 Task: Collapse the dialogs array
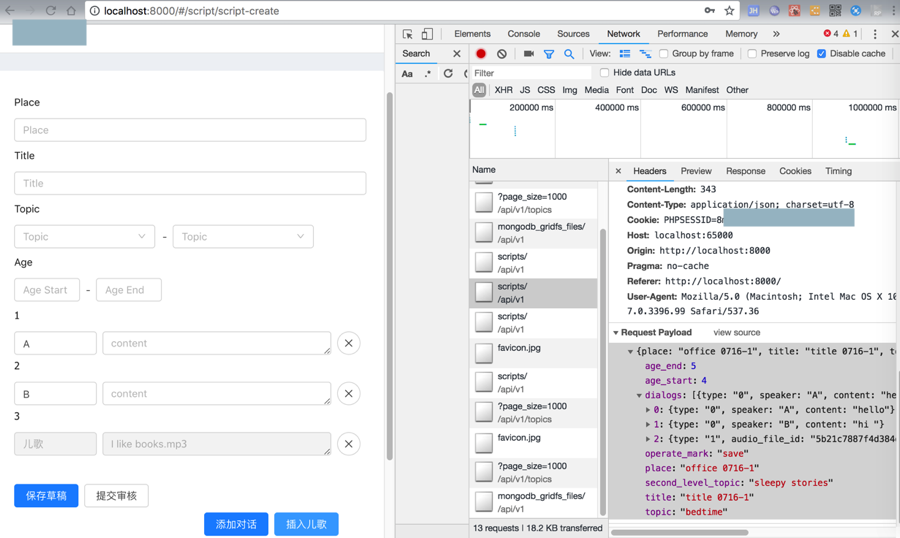click(x=639, y=396)
